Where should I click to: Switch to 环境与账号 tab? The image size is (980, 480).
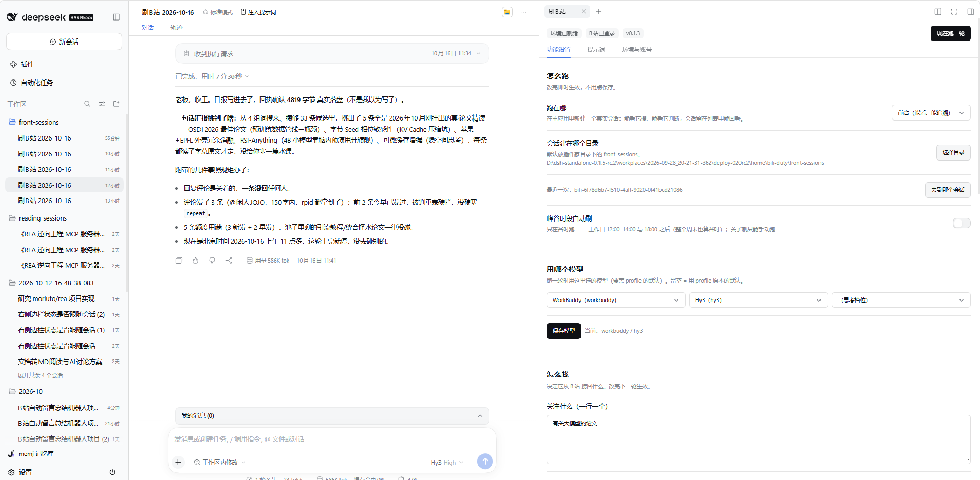(637, 50)
